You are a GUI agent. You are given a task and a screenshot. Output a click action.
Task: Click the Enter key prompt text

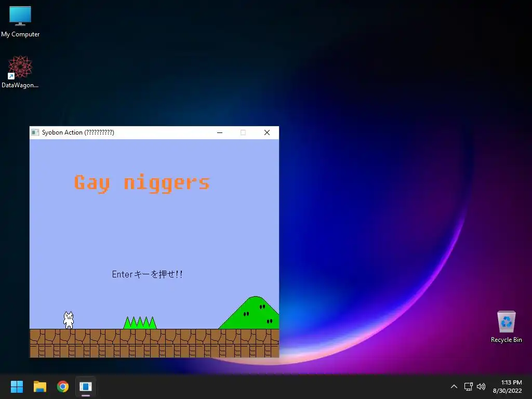point(147,274)
